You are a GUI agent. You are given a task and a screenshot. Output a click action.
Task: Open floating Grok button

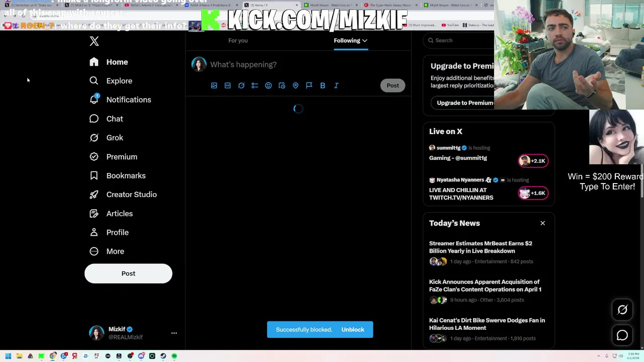coord(622,310)
